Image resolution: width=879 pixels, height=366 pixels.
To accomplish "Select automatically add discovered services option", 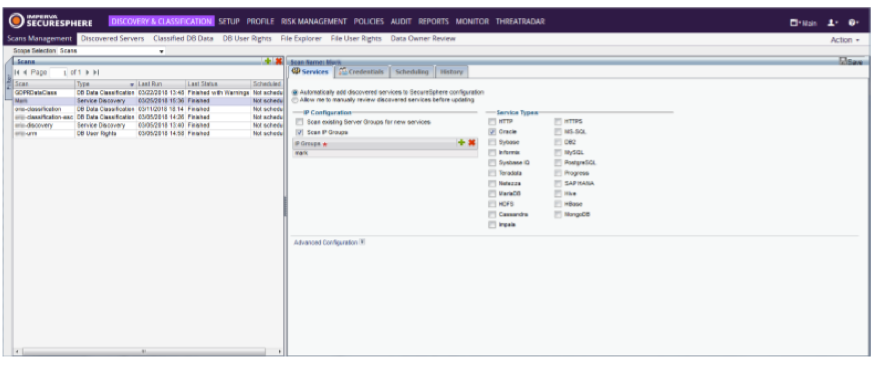I will pos(295,92).
